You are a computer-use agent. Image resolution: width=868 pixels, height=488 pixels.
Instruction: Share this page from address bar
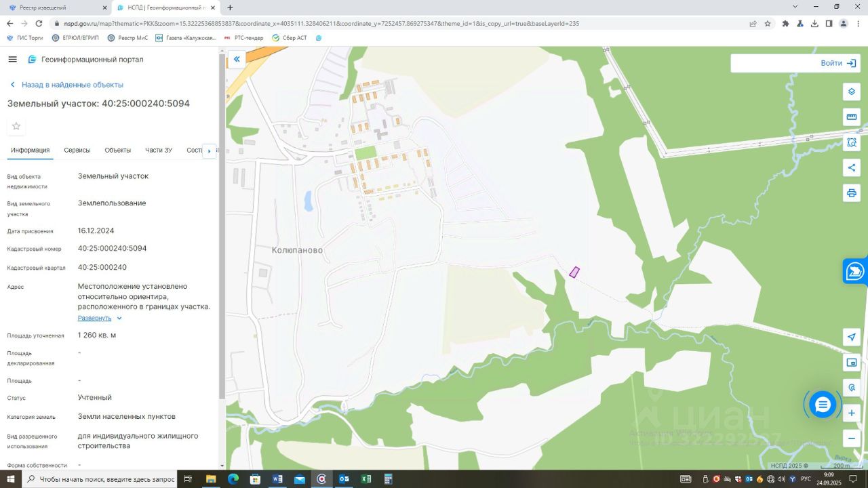753,23
